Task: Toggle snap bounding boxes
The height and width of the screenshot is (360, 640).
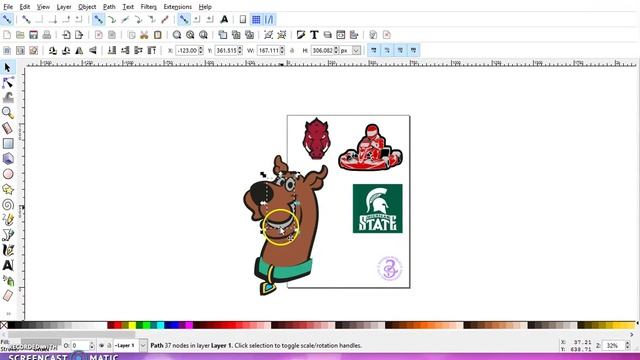Action: pos(26,19)
